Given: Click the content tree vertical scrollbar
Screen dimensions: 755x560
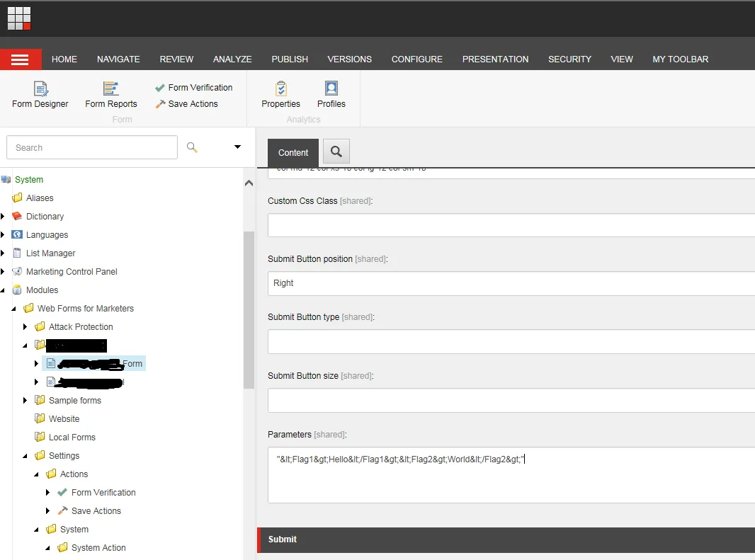Looking at the screenshot, I should click(249, 310).
